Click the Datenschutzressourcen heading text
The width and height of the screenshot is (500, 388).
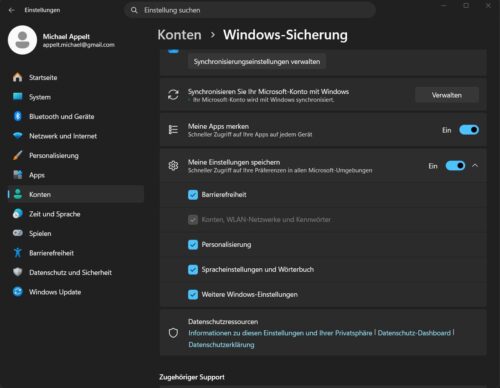click(223, 322)
